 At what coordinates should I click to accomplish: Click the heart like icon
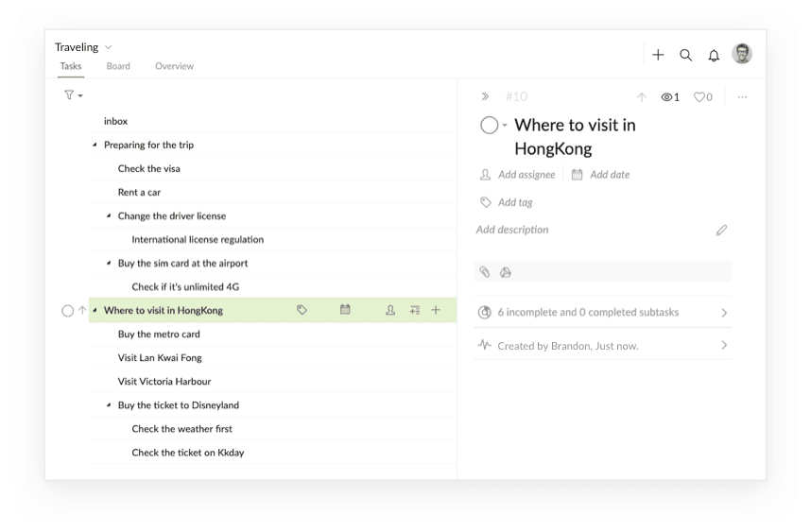(699, 96)
